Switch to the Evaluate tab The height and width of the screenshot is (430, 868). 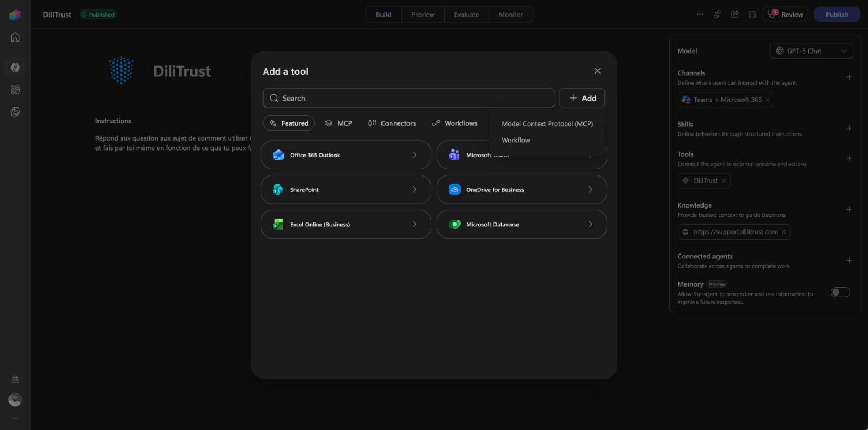tap(467, 14)
